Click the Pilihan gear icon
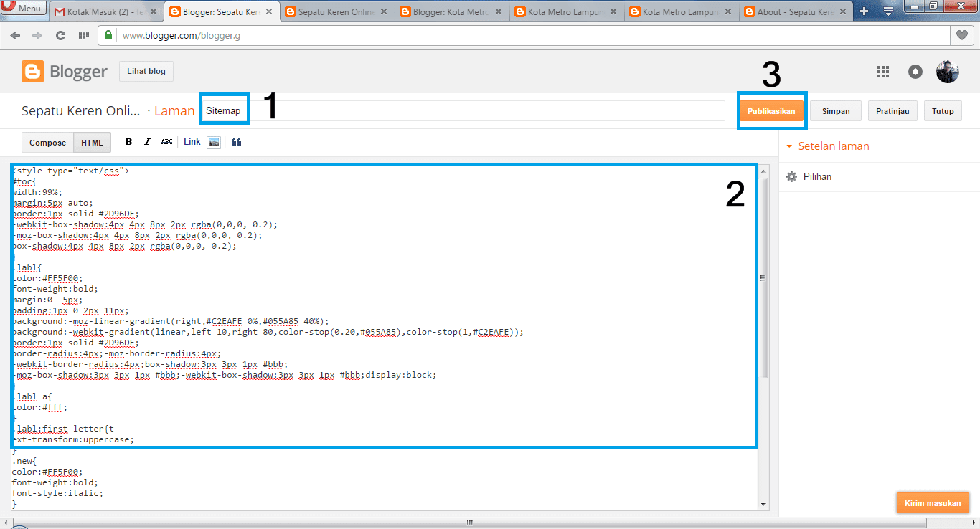This screenshot has width=980, height=529. [792, 176]
